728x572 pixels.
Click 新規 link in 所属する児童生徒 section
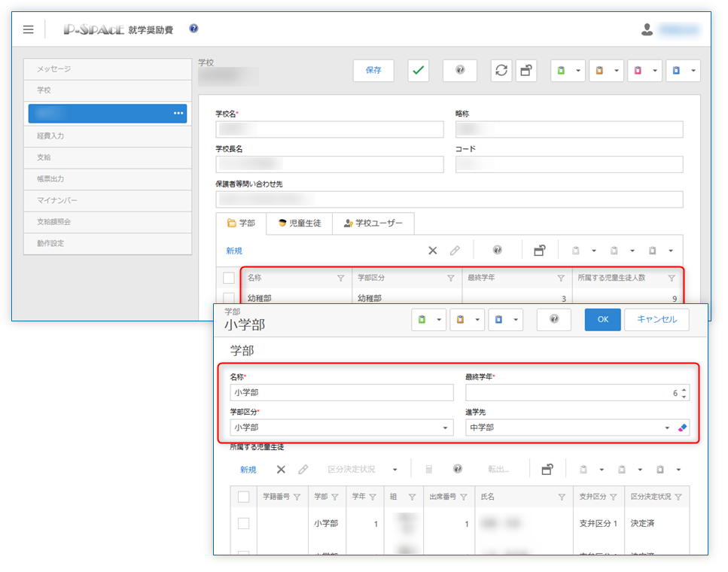[x=248, y=470]
